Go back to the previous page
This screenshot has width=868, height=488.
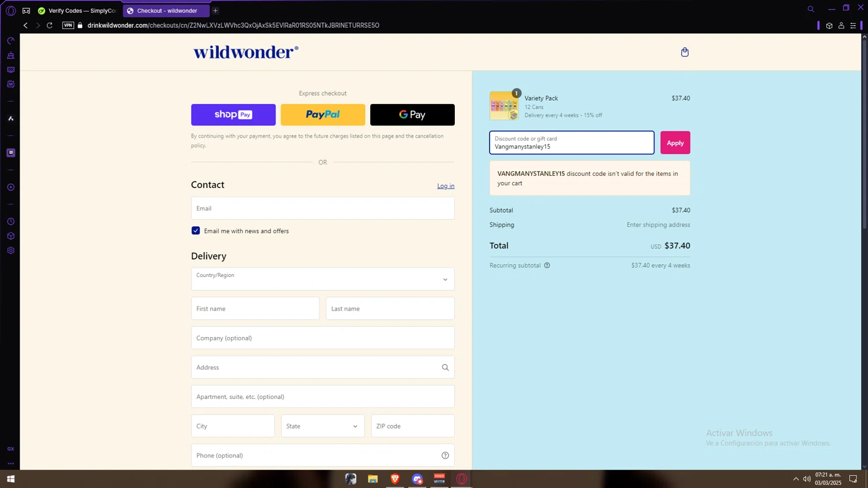pyautogui.click(x=25, y=25)
